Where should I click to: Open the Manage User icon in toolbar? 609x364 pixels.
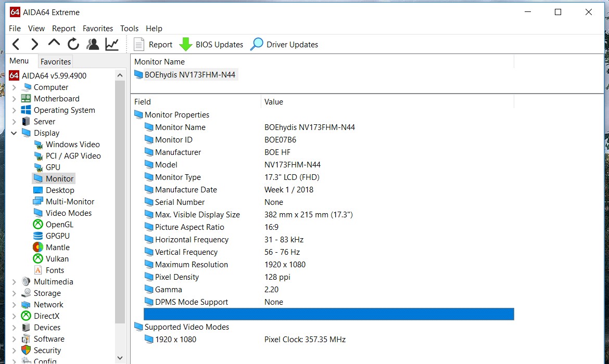coord(93,45)
